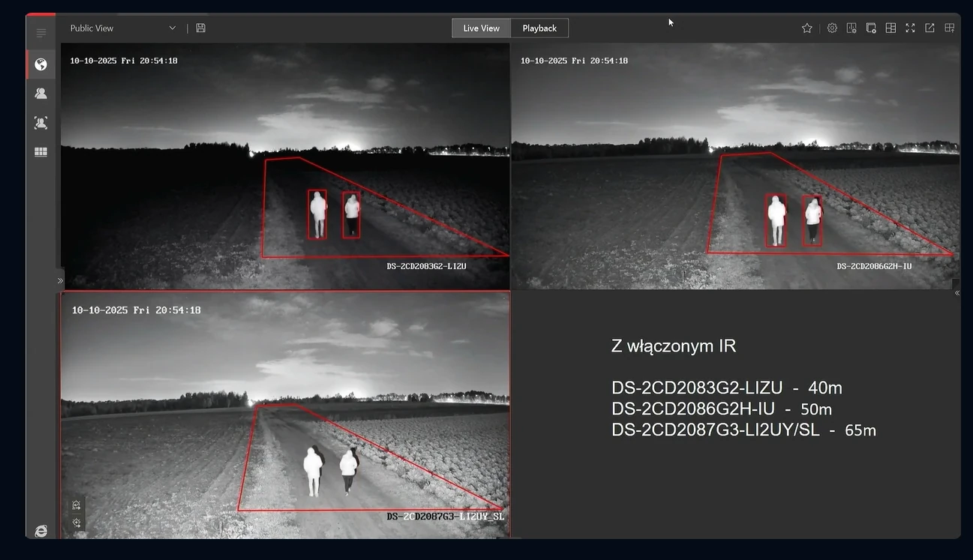Open the hamburger menu in the sidebar

pos(41,33)
